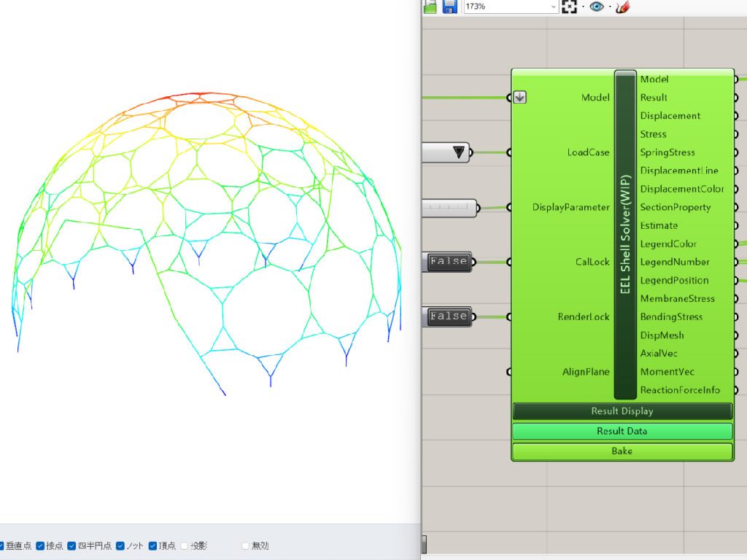The height and width of the screenshot is (560, 747).
Task: Click the Save document icon
Action: click(449, 7)
